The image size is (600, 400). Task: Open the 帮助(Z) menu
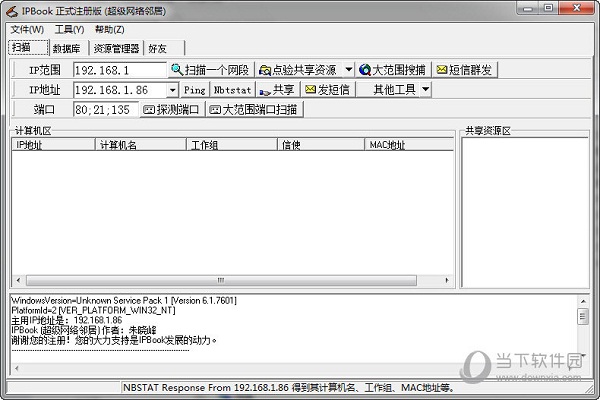(x=109, y=29)
